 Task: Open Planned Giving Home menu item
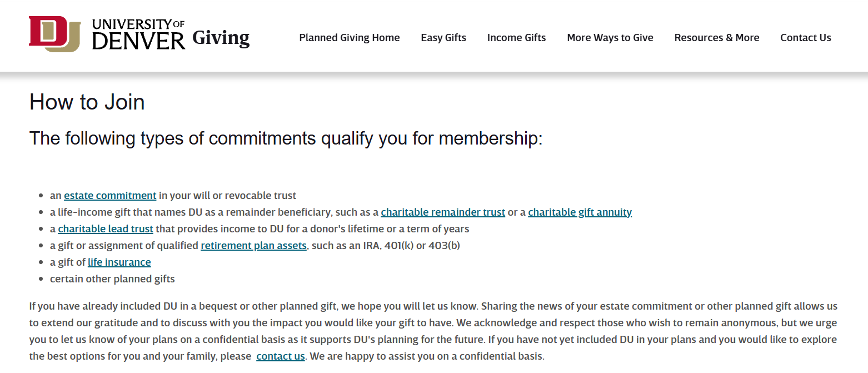[x=350, y=38]
